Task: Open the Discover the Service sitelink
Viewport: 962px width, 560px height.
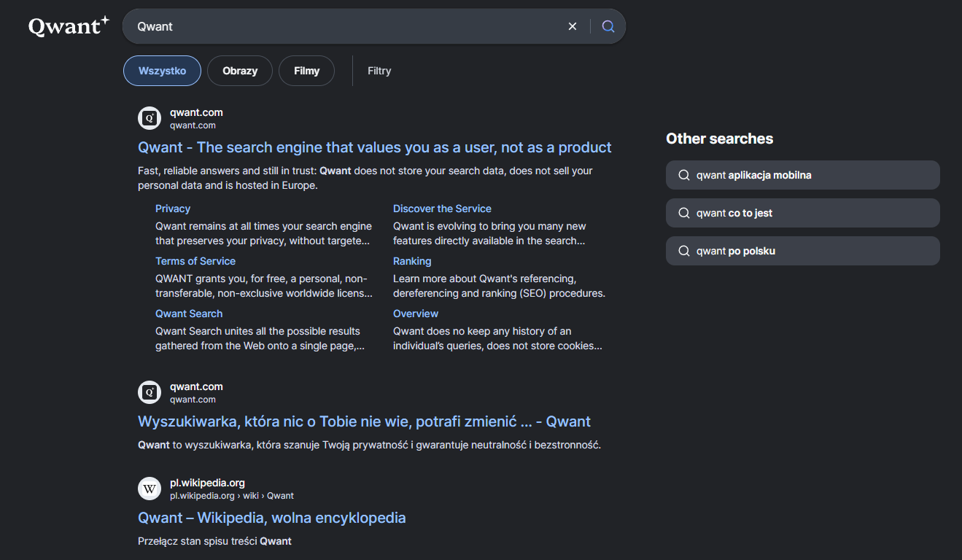Action: pyautogui.click(x=442, y=209)
